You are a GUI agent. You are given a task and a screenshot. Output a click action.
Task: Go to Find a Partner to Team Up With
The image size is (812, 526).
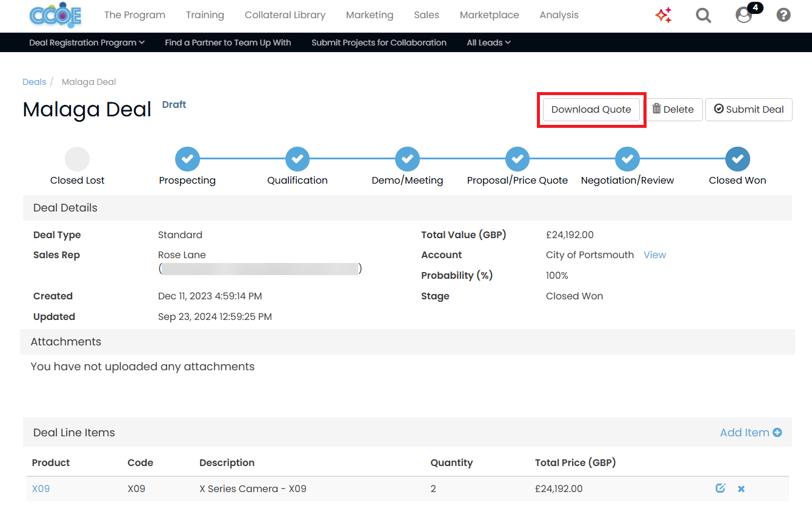coord(228,42)
